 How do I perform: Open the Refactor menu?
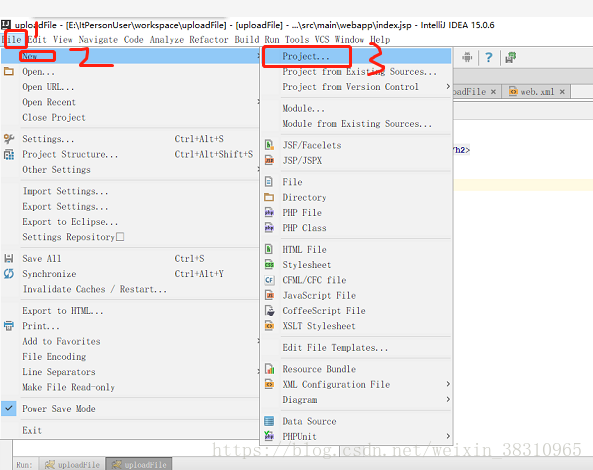[x=209, y=40]
